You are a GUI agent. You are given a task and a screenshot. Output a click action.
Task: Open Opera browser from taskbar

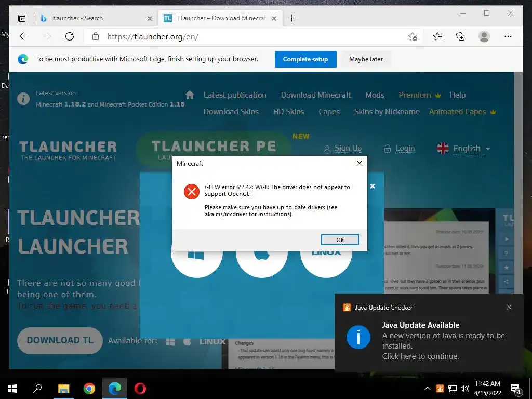(x=140, y=389)
